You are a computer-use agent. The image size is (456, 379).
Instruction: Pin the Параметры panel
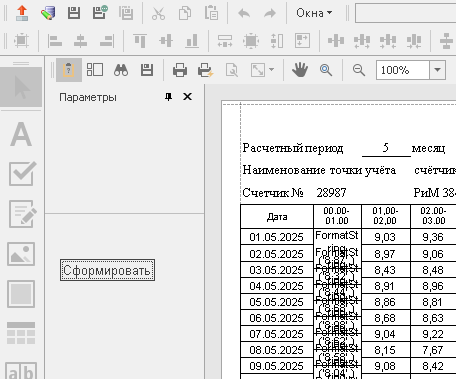pos(169,97)
